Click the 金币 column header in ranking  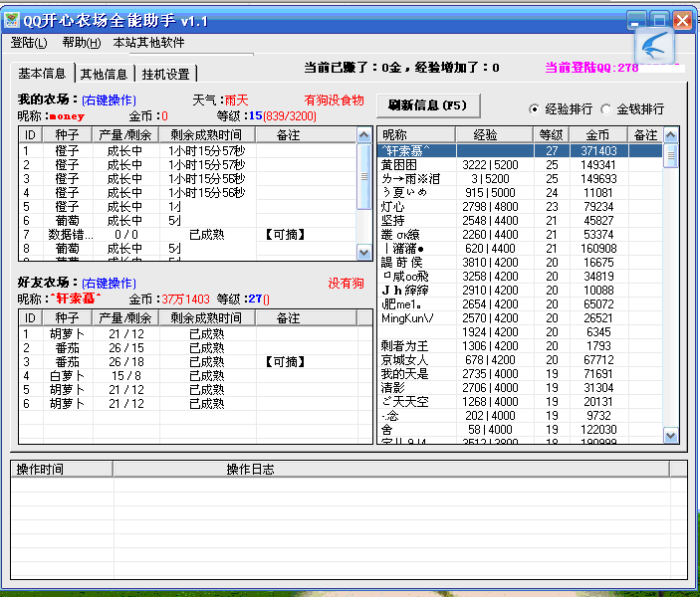[598, 134]
